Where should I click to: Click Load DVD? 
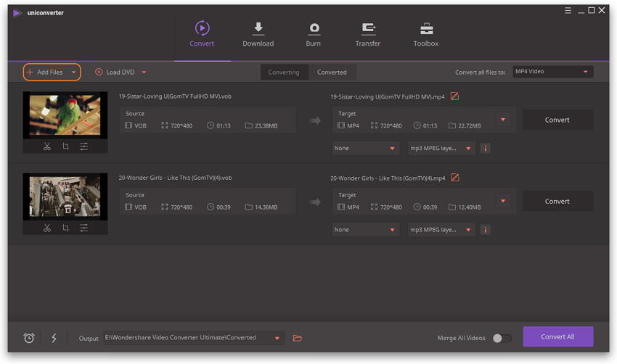[x=115, y=73]
